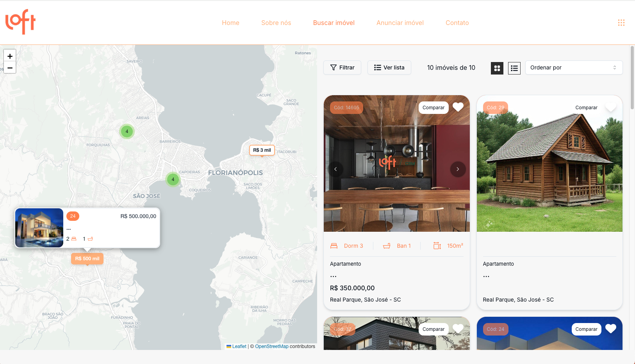The width and height of the screenshot is (635, 364).
Task: Switch to grid view layout
Action: pyautogui.click(x=497, y=68)
